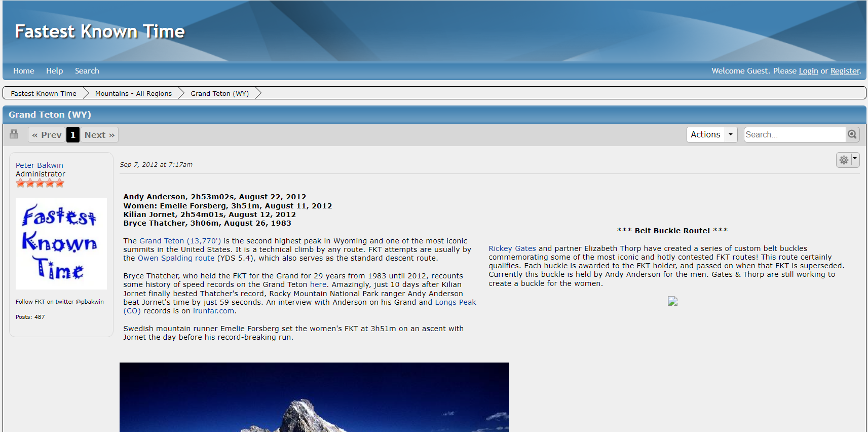Expand the post gear dropdown arrow
This screenshot has width=868, height=432.
[x=855, y=159]
